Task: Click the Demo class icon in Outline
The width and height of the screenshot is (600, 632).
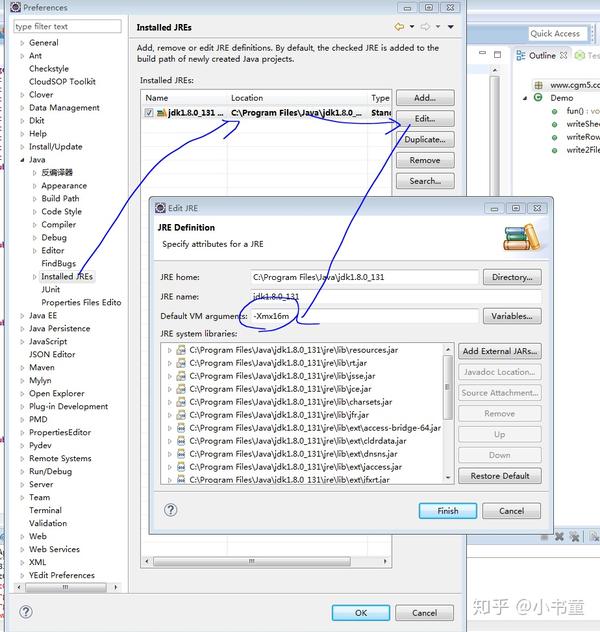Action: point(538,98)
